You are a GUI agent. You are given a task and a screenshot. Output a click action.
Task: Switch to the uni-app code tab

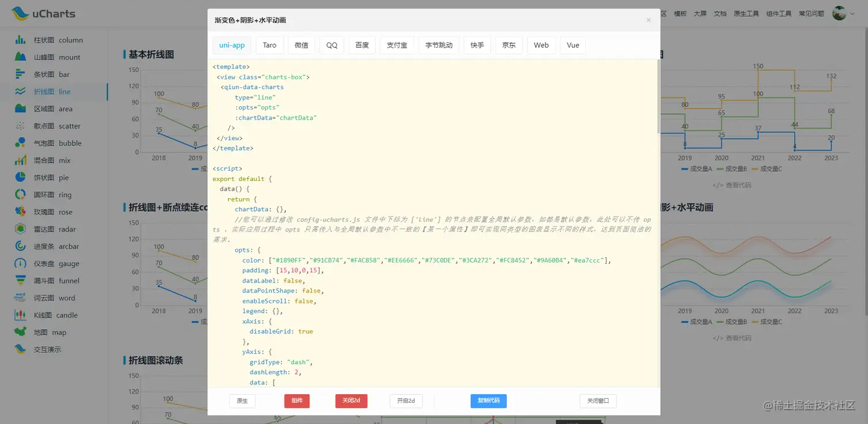pos(232,45)
